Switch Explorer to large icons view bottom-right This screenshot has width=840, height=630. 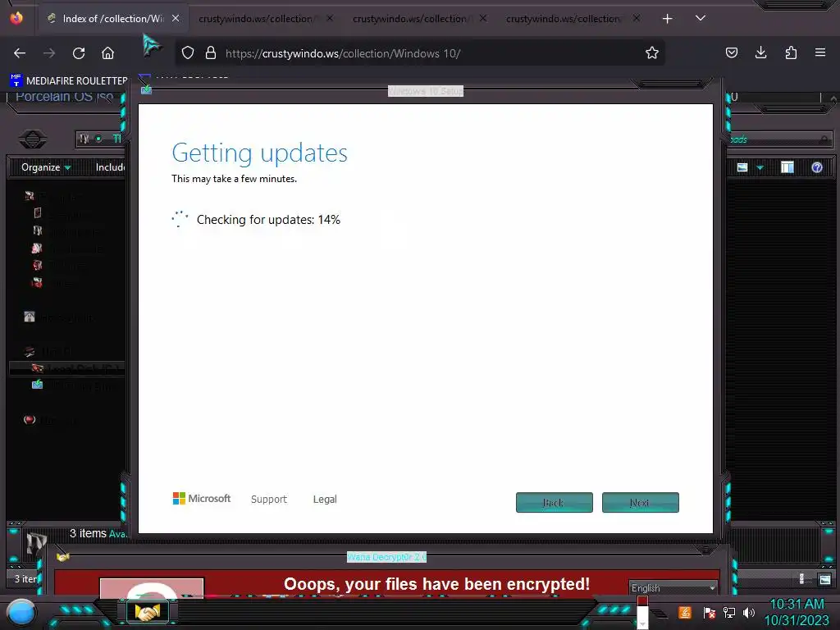click(825, 578)
